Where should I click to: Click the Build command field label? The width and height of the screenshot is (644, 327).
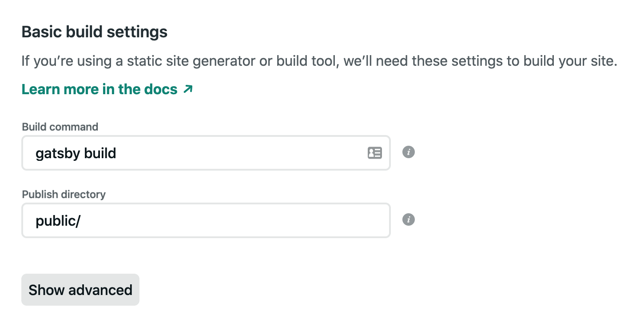tap(60, 127)
